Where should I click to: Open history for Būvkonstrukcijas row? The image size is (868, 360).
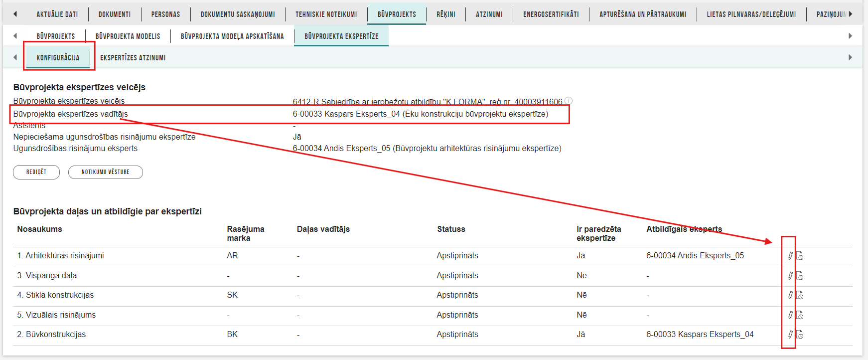800,335
